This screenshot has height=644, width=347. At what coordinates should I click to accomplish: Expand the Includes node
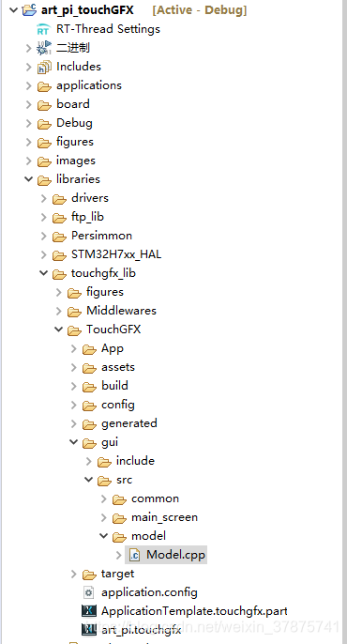(x=29, y=67)
